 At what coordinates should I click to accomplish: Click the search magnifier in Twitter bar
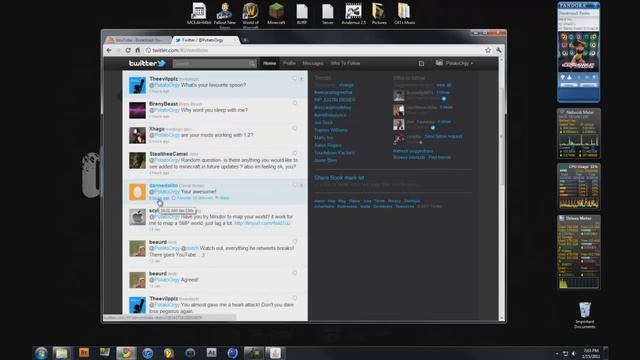click(x=252, y=63)
